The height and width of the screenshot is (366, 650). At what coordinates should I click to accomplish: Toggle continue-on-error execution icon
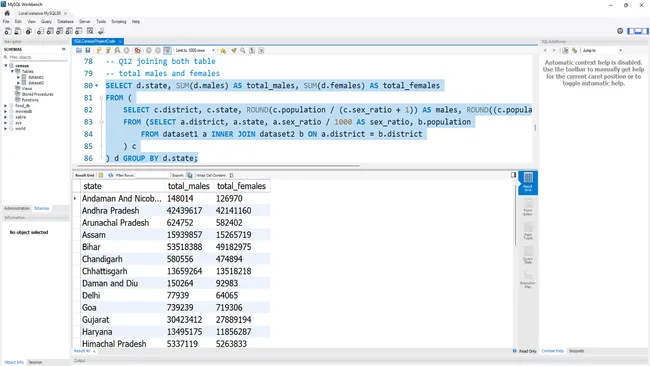pyautogui.click(x=138, y=51)
